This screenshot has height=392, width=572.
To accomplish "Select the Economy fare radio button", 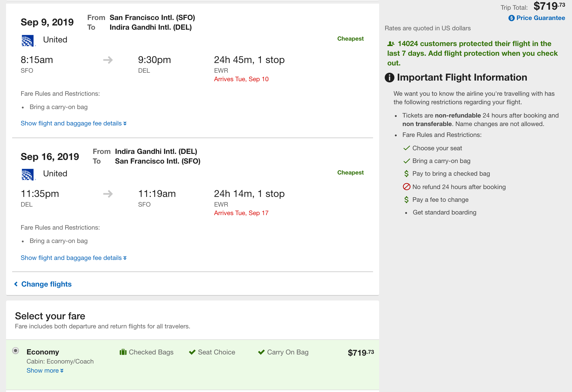I will pos(15,351).
